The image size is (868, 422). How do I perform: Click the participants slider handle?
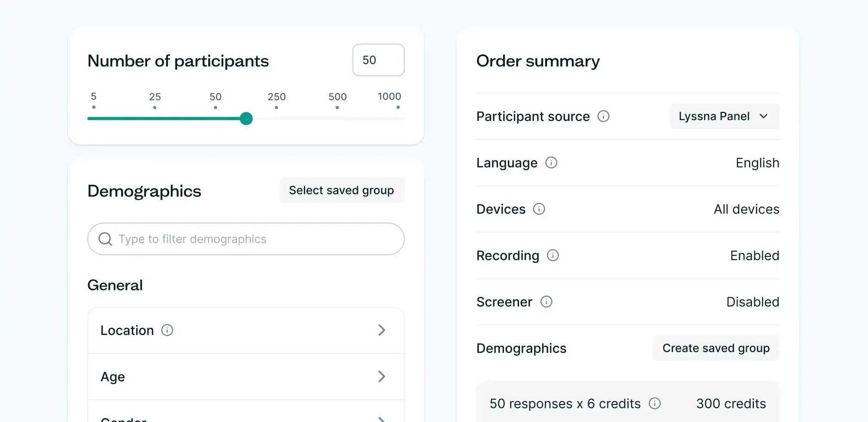(x=246, y=118)
